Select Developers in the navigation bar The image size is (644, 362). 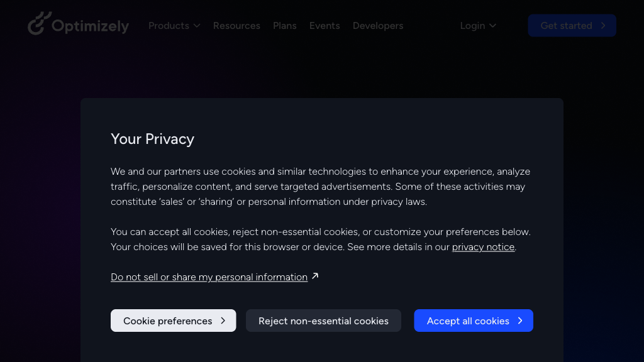click(x=378, y=26)
